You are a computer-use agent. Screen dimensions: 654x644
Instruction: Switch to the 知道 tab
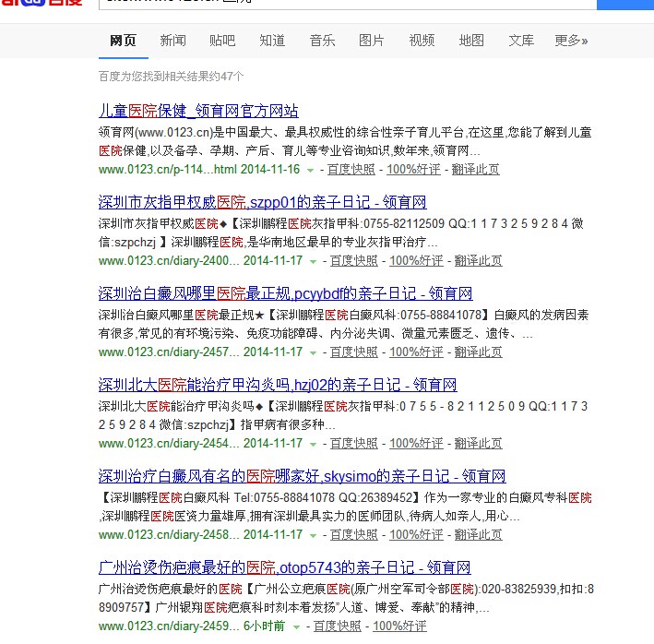tap(272, 41)
